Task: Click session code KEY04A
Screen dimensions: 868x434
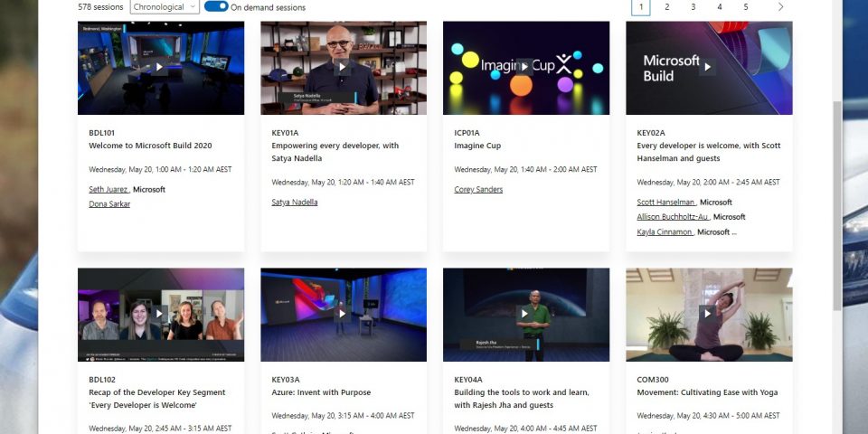Action: (468, 380)
